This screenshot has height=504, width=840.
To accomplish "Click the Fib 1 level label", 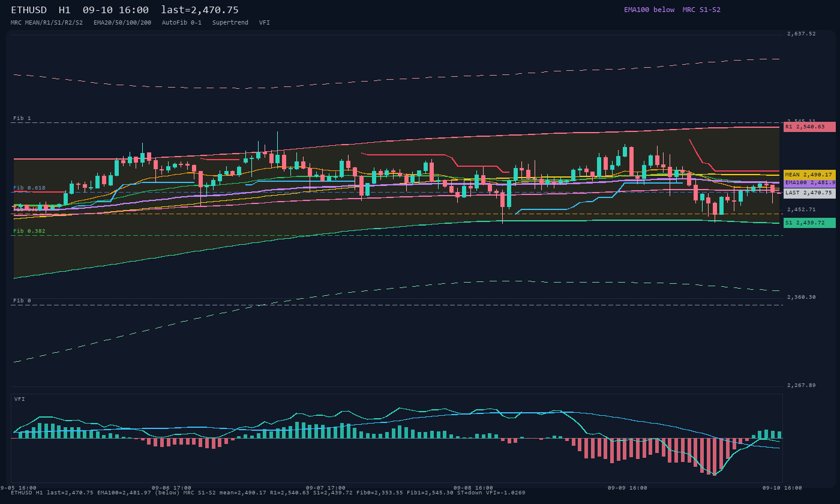I will pos(22,118).
